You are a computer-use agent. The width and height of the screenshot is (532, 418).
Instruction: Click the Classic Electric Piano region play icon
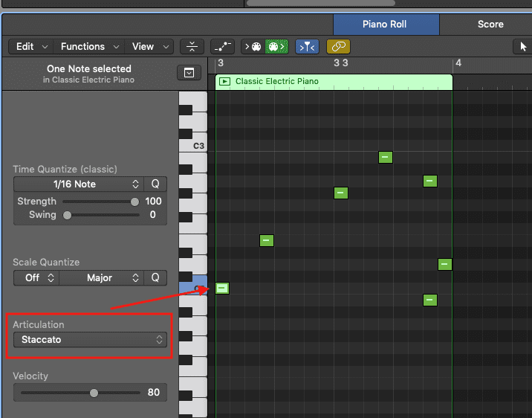(224, 81)
